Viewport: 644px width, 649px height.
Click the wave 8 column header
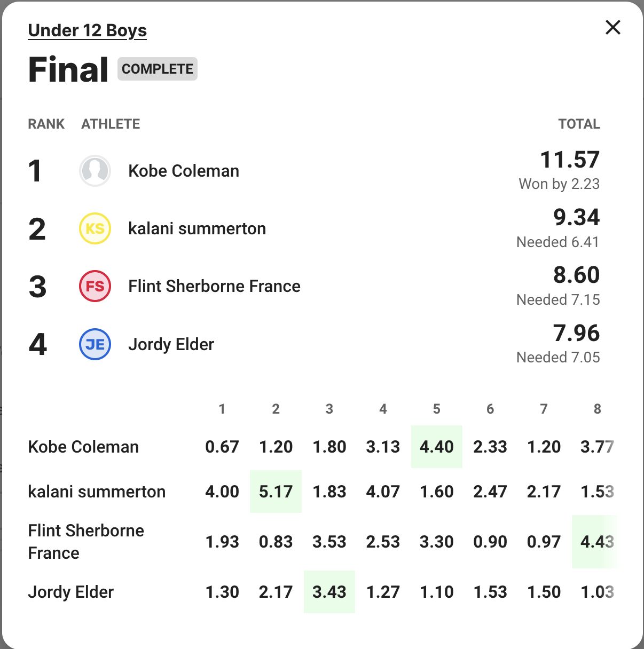[x=597, y=409]
